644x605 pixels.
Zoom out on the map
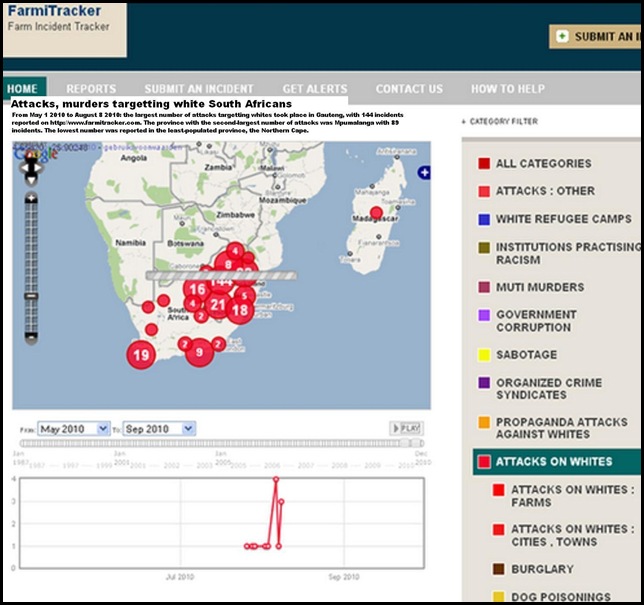point(32,338)
